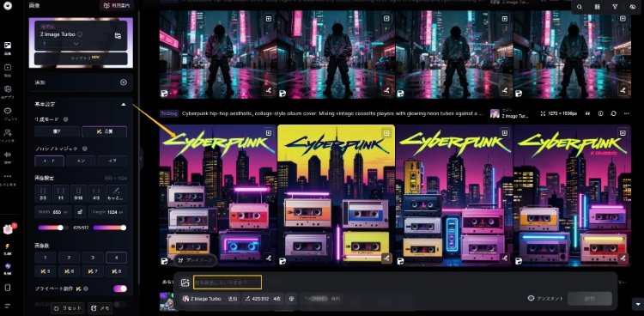Image resolution: width=644 pixels, height=316 pixels.
Task: Select the quality generation mode
Action: pos(104,132)
